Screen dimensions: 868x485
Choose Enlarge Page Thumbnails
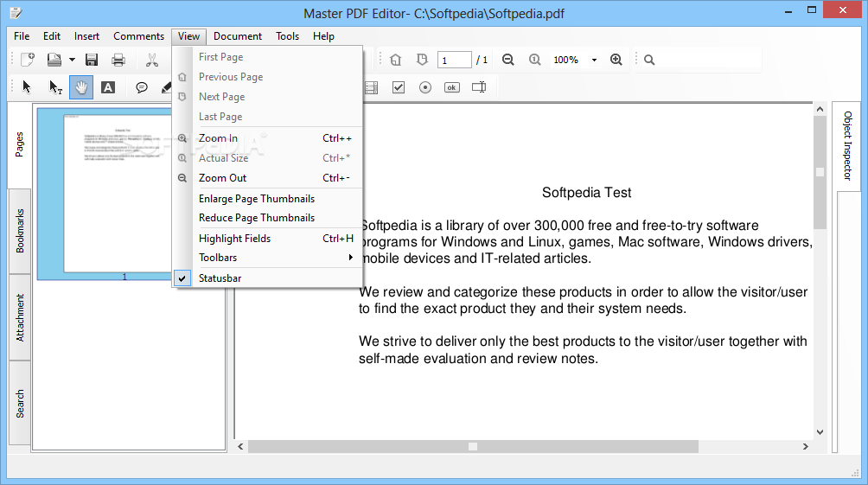click(x=268, y=199)
